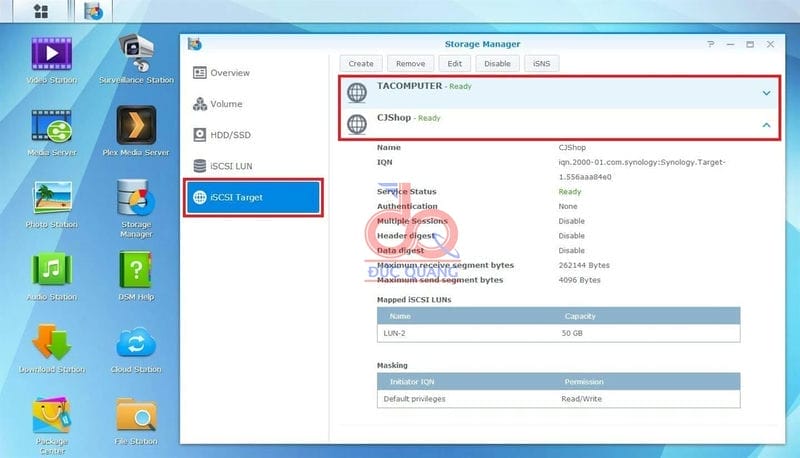Open iSNS settings button
The height and width of the screenshot is (458, 800).
[x=542, y=64]
